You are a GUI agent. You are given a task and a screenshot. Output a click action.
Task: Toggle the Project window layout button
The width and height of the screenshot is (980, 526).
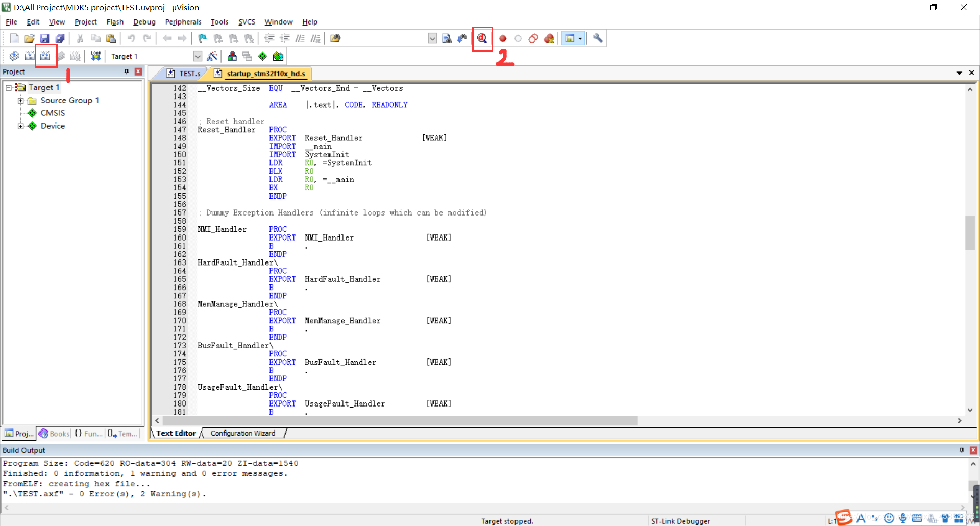tap(570, 38)
